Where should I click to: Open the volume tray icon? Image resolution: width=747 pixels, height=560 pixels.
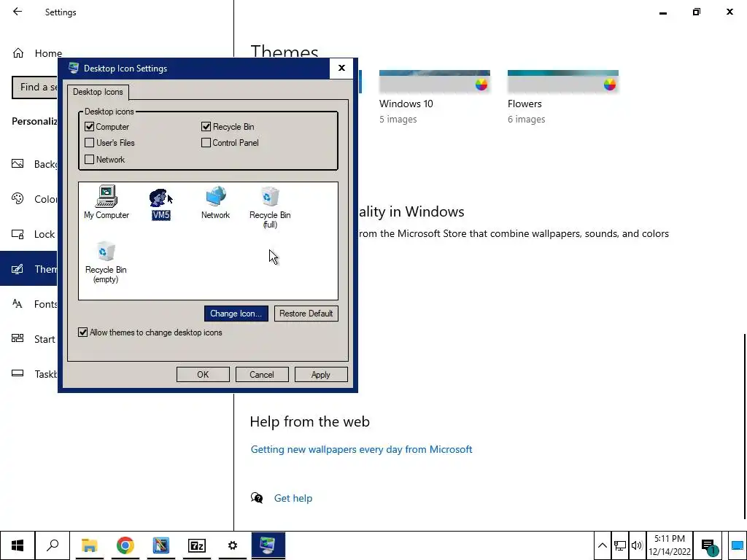pyautogui.click(x=636, y=545)
